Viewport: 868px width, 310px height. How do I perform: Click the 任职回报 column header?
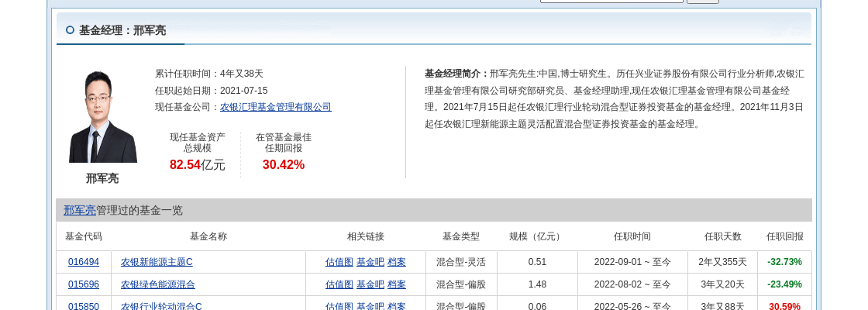[784, 236]
